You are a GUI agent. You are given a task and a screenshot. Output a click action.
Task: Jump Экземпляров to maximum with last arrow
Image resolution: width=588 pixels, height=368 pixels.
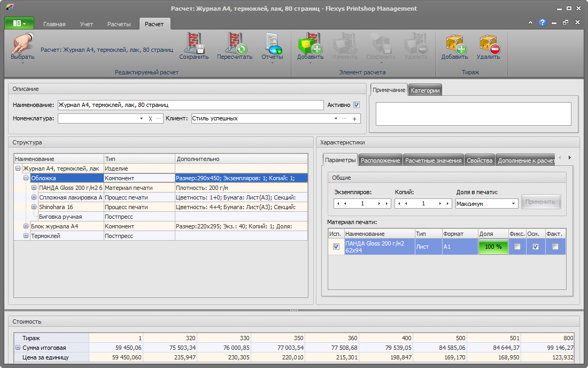(386, 204)
